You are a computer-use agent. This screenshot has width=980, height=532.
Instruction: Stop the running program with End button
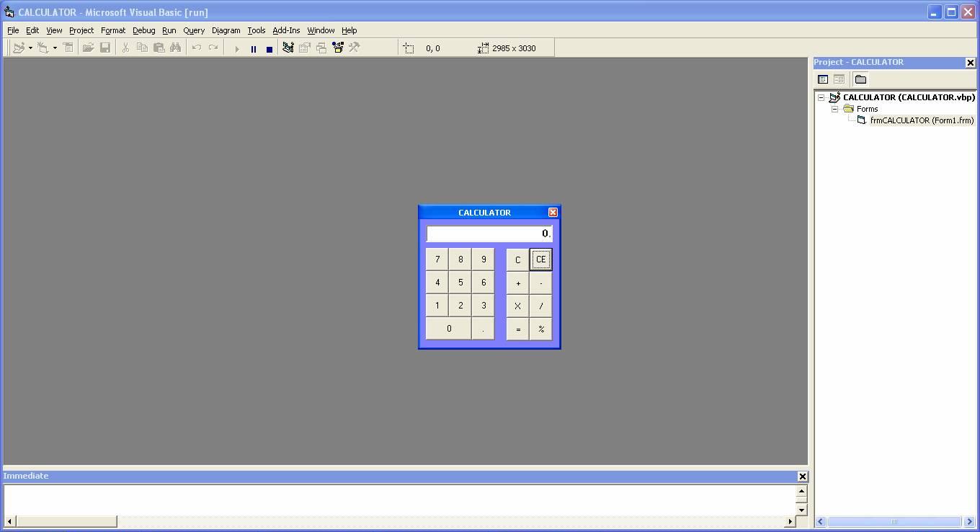point(269,48)
